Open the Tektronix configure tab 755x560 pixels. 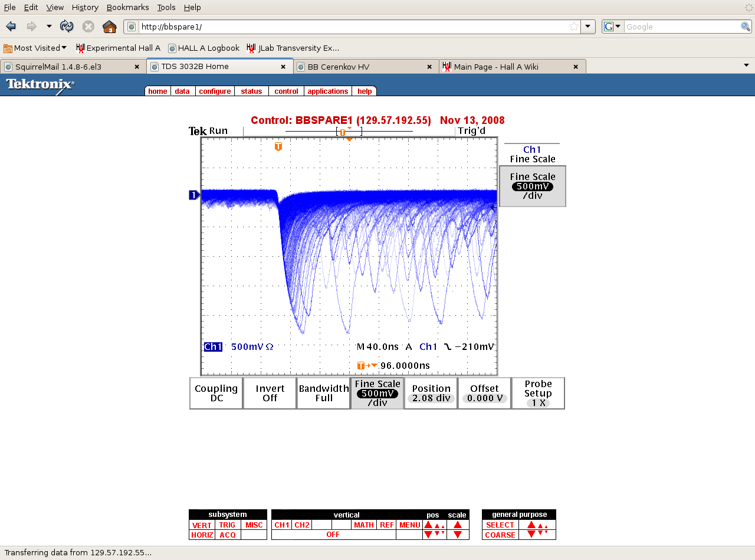pyautogui.click(x=215, y=91)
